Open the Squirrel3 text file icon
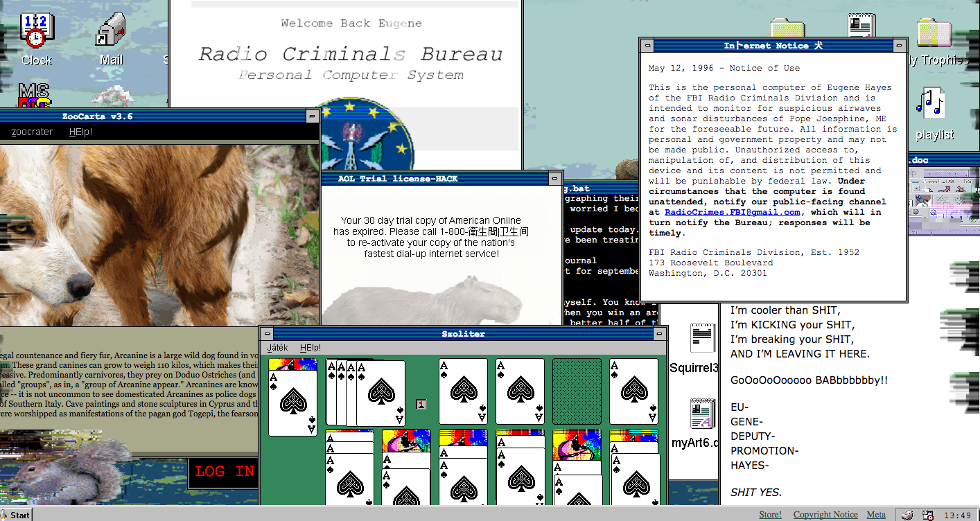 pos(702,339)
